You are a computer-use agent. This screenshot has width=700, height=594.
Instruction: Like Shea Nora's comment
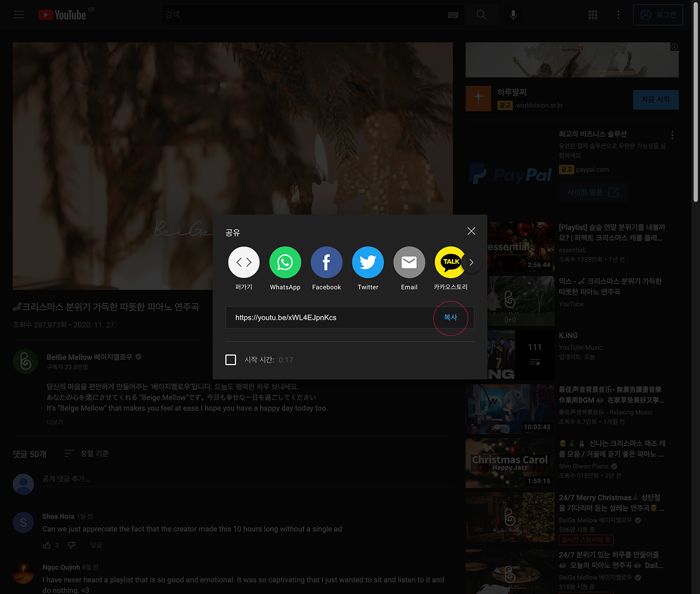coord(47,545)
